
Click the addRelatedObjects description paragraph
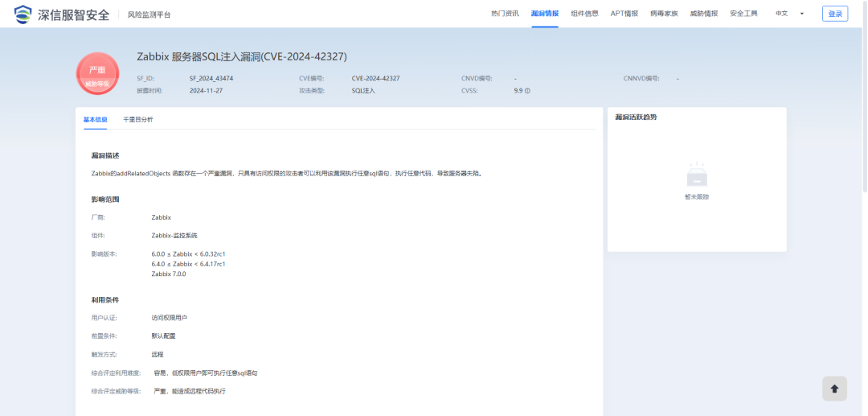287,173
